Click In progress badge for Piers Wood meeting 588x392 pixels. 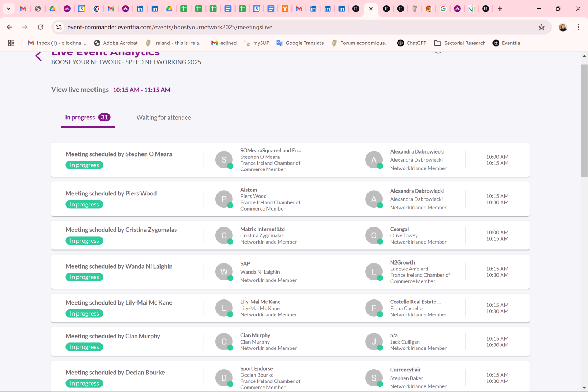[x=84, y=205]
